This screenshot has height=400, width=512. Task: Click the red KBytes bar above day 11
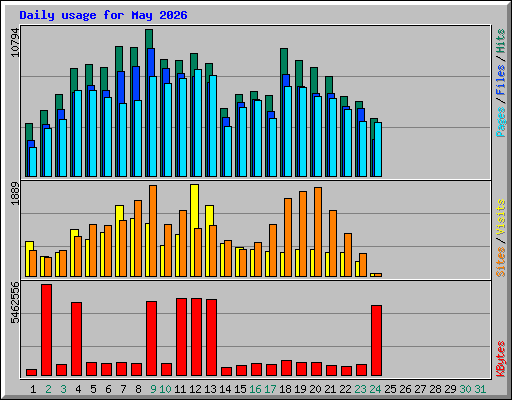pos(181,337)
